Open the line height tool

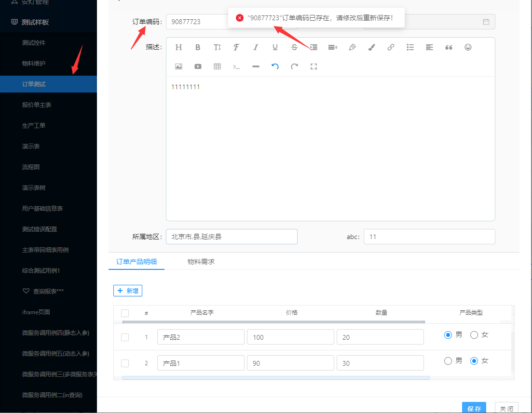(333, 47)
